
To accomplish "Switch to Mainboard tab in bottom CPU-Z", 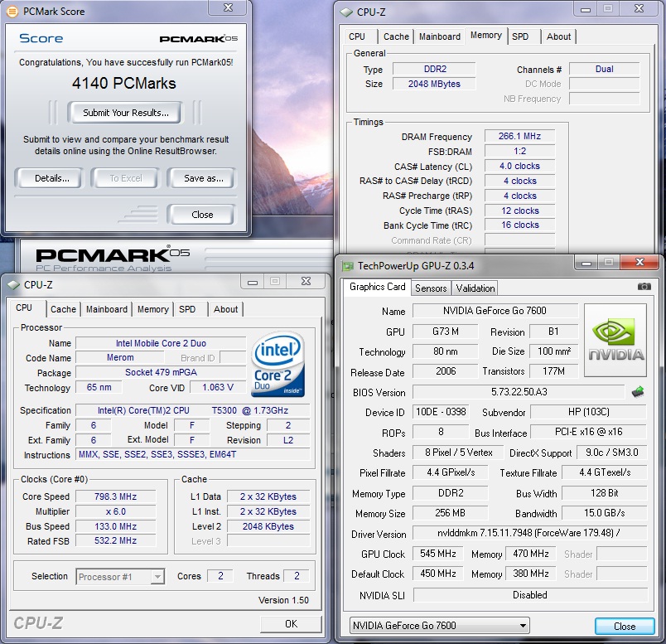I will pyautogui.click(x=107, y=309).
